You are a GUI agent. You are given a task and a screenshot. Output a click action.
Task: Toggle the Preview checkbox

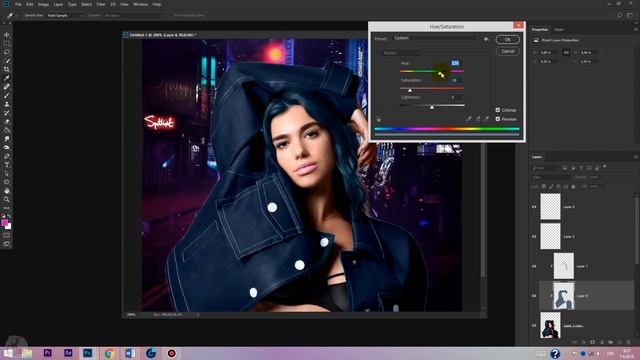pyautogui.click(x=498, y=119)
